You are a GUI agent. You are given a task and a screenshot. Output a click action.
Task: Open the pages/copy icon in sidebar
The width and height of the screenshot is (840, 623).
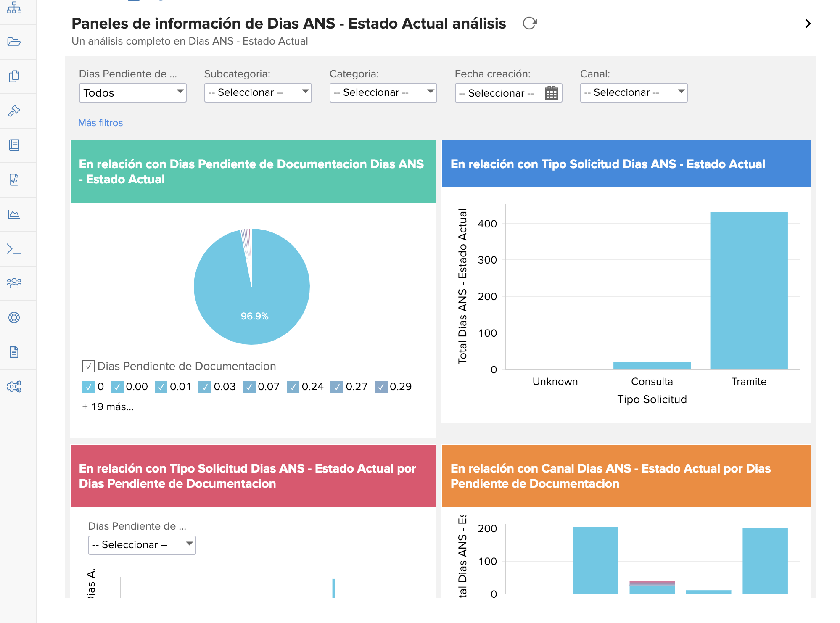coord(15,76)
